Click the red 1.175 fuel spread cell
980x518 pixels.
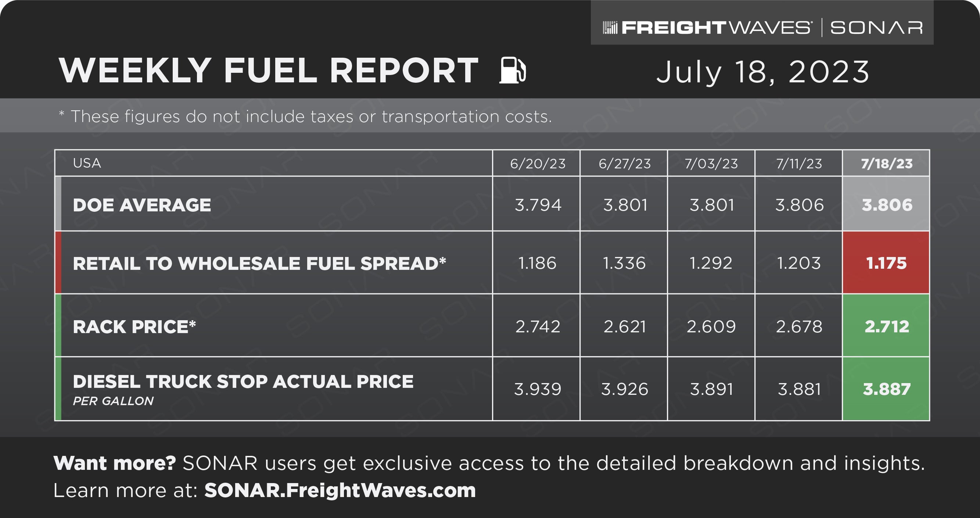886,262
